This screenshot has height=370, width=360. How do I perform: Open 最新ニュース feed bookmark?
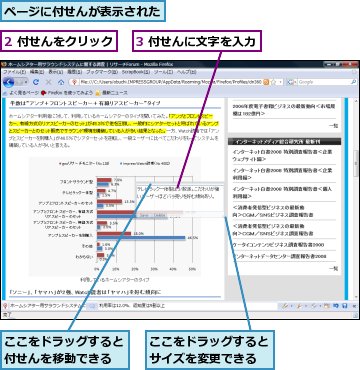111,92
